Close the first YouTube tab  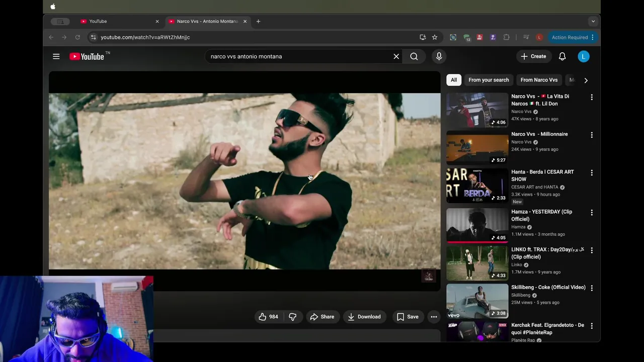click(x=157, y=21)
